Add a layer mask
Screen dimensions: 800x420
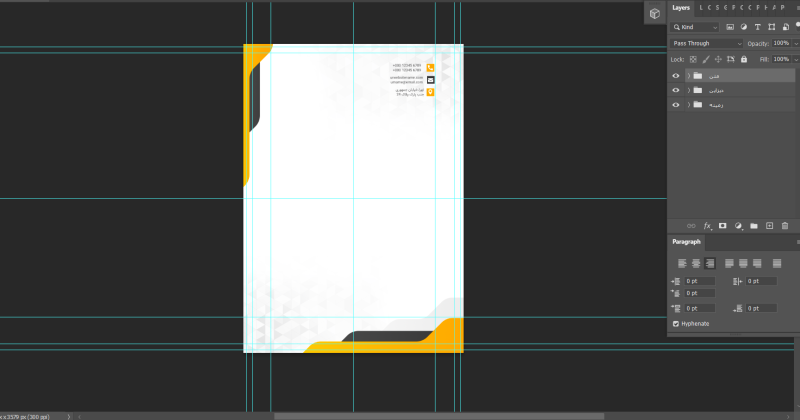pos(722,226)
